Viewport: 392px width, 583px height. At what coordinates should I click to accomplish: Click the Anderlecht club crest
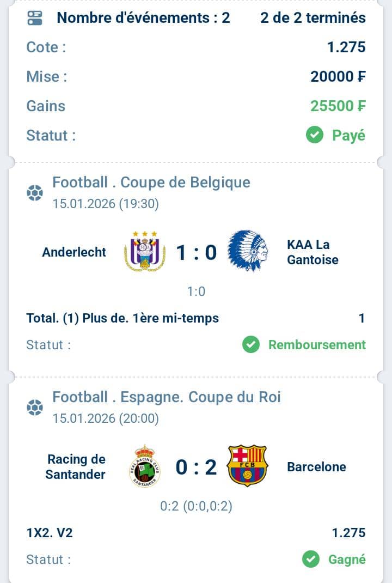[145, 252]
